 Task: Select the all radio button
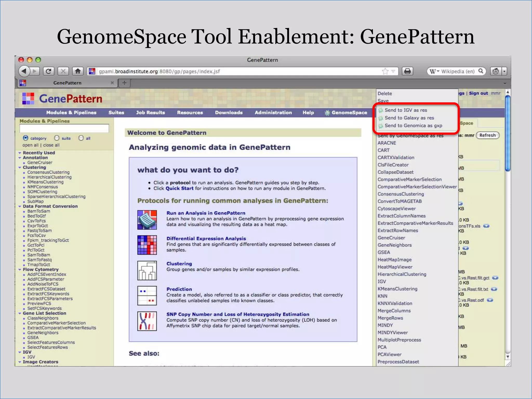pos(81,138)
